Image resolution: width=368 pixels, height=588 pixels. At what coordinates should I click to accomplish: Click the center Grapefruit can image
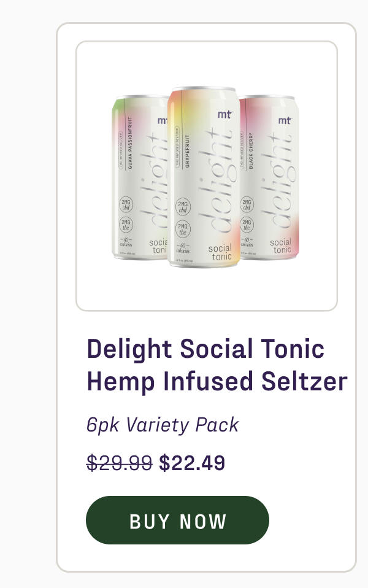click(x=202, y=178)
